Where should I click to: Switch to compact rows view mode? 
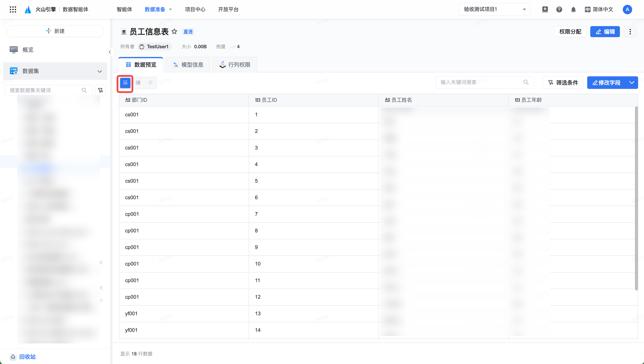(x=151, y=82)
